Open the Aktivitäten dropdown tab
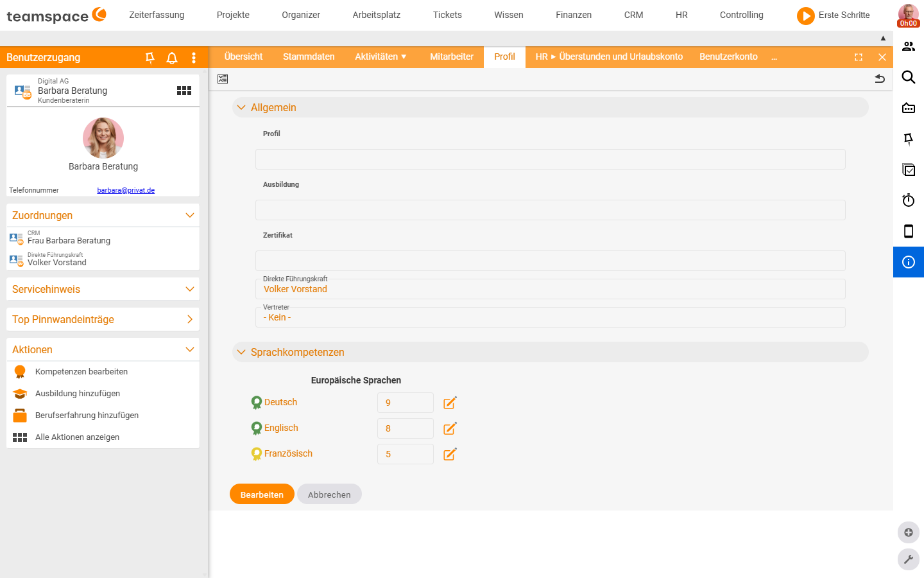 click(x=381, y=57)
